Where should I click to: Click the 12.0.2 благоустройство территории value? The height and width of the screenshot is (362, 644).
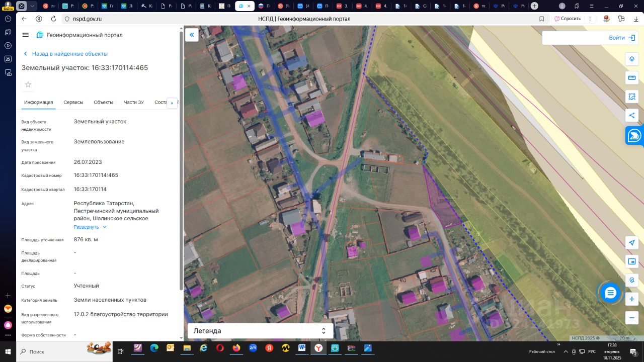(x=121, y=314)
